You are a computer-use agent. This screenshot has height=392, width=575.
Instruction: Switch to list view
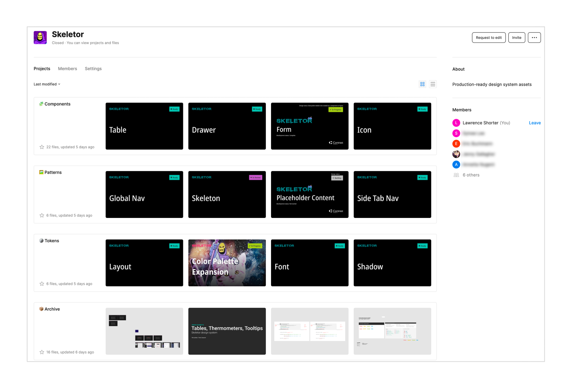point(433,84)
